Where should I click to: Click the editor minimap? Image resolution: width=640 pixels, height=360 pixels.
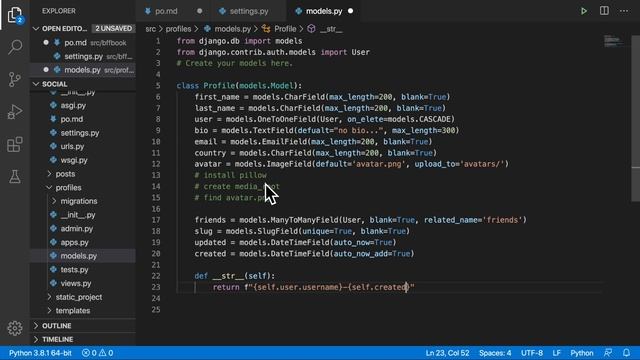tap(614, 41)
